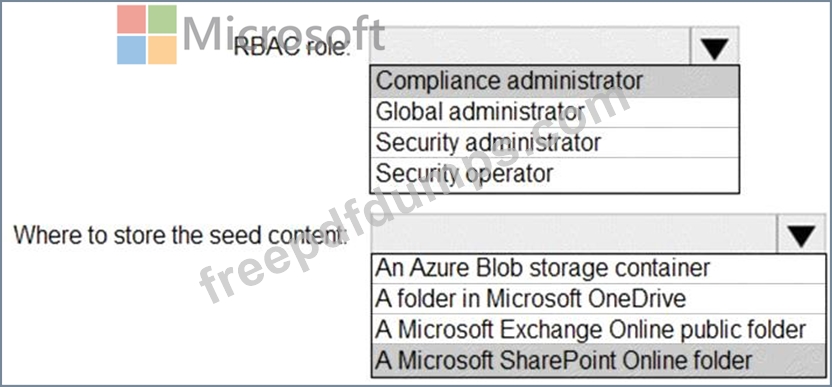Screen dimensions: 832x387
Task: Select Security operator in the role list
Action: [x=554, y=174]
